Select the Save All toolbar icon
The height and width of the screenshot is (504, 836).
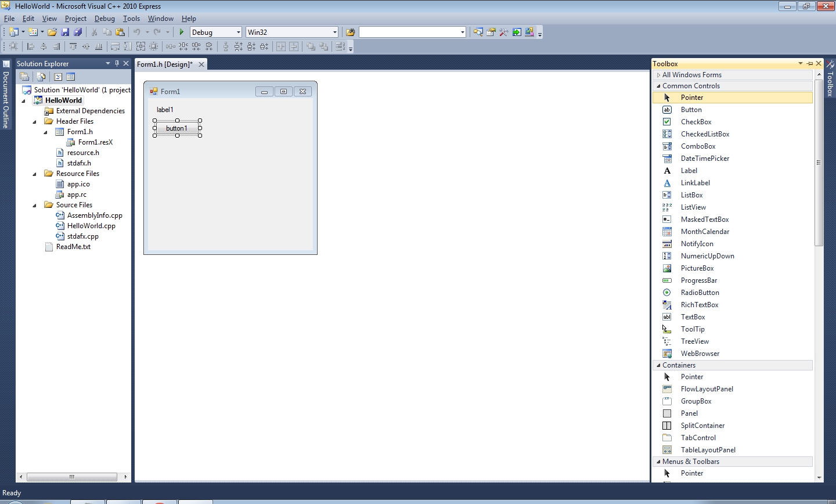(x=77, y=32)
